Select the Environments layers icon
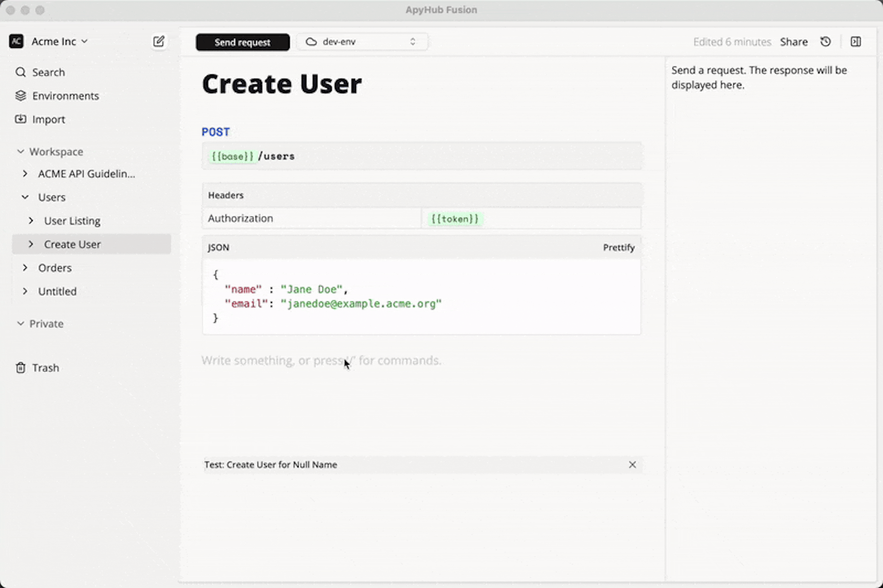This screenshot has width=883, height=588. click(x=20, y=96)
